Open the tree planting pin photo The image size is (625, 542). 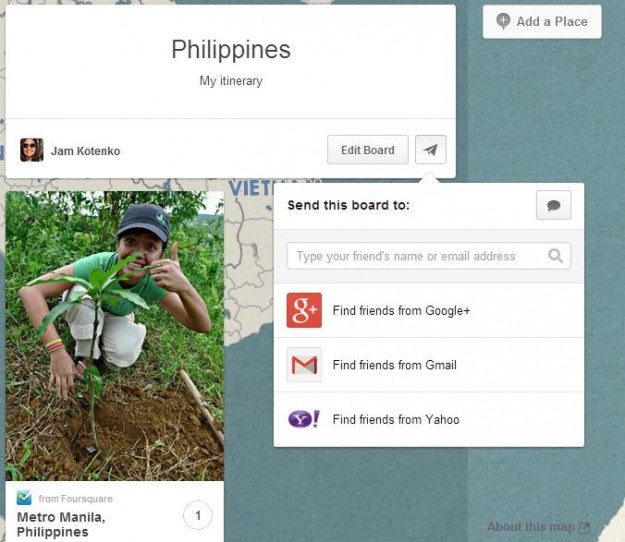(x=115, y=336)
